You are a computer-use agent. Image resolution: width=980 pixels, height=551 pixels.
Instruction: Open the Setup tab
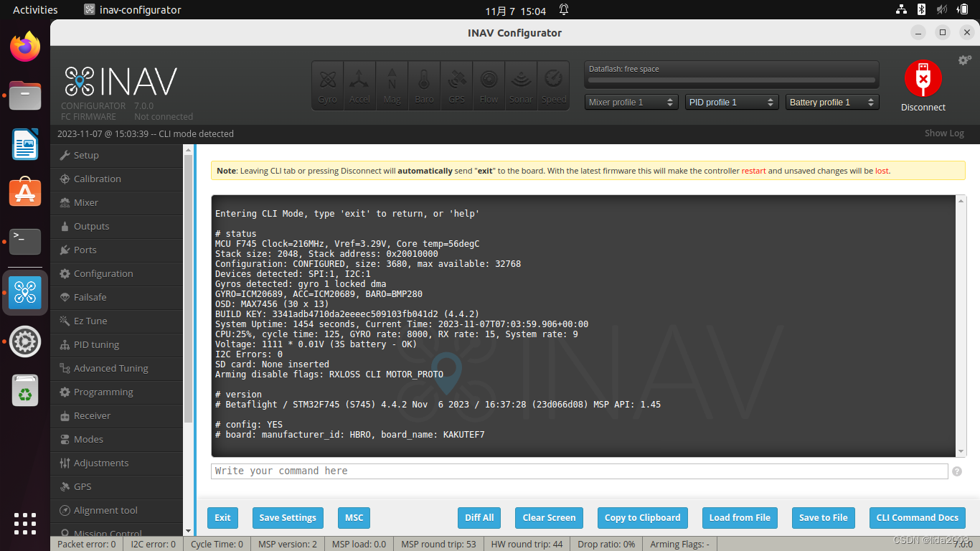tap(117, 156)
